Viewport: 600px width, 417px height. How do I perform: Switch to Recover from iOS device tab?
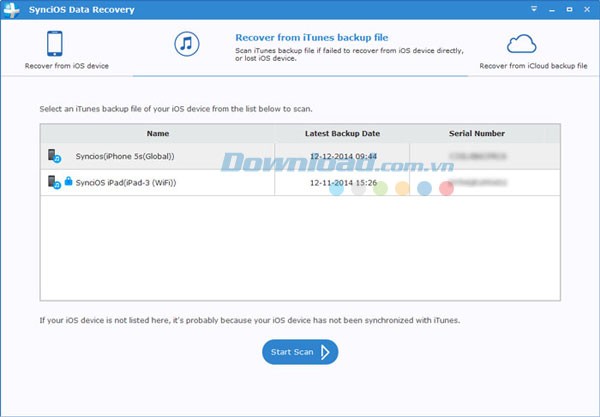67,49
